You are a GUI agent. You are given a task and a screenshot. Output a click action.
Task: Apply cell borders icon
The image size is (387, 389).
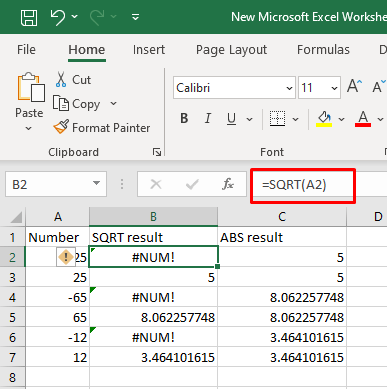(277, 119)
